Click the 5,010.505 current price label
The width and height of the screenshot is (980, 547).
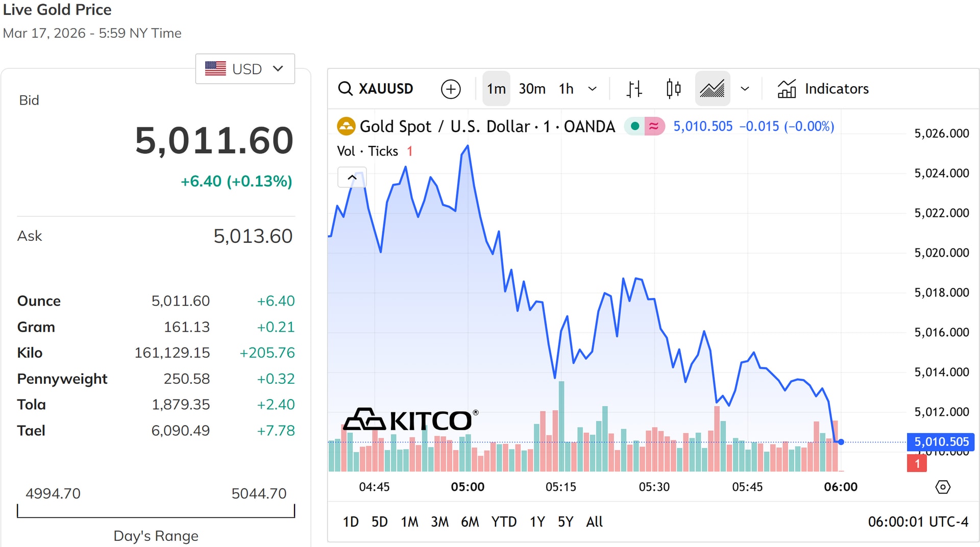(x=941, y=441)
